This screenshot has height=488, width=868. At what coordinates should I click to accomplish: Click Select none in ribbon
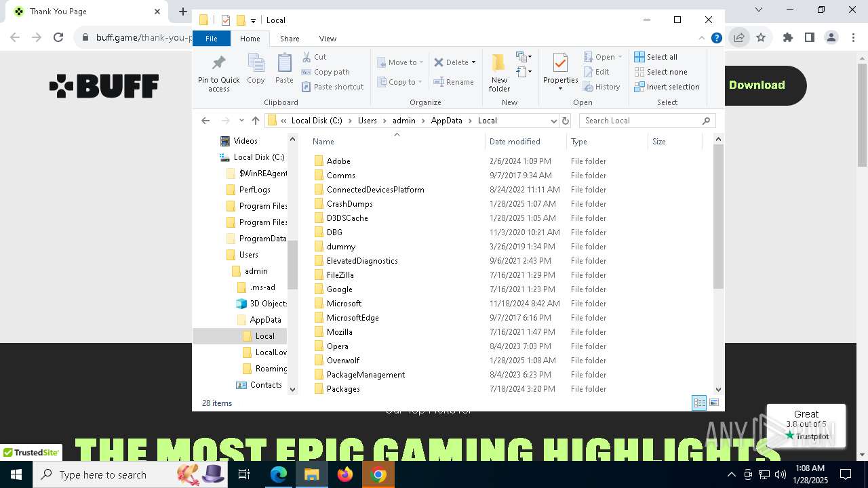click(660, 72)
